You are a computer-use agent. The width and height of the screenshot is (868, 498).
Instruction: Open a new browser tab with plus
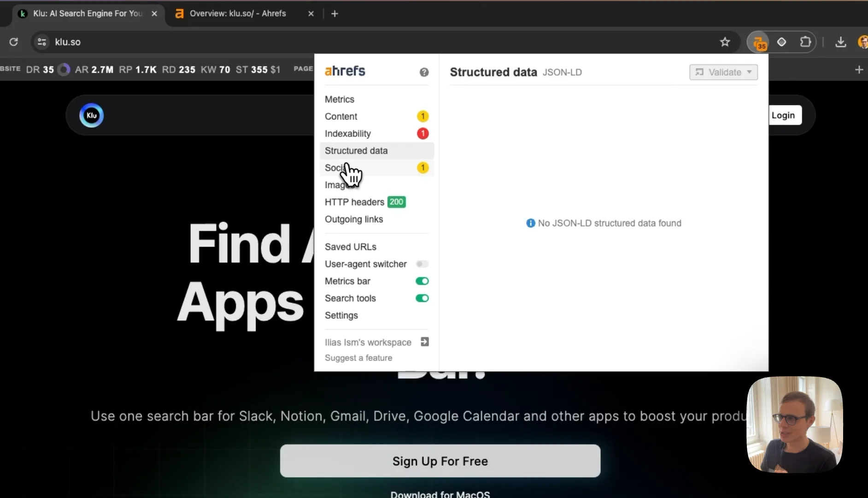[334, 14]
